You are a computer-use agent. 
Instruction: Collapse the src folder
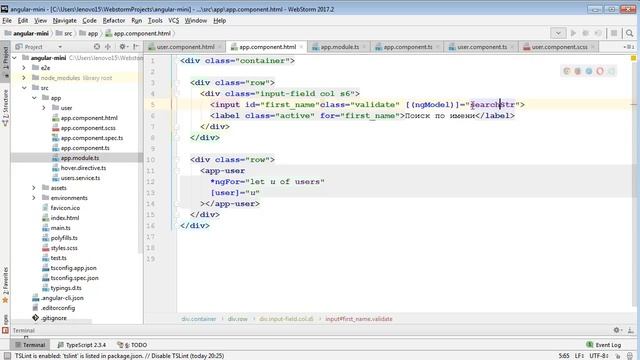(x=24, y=88)
